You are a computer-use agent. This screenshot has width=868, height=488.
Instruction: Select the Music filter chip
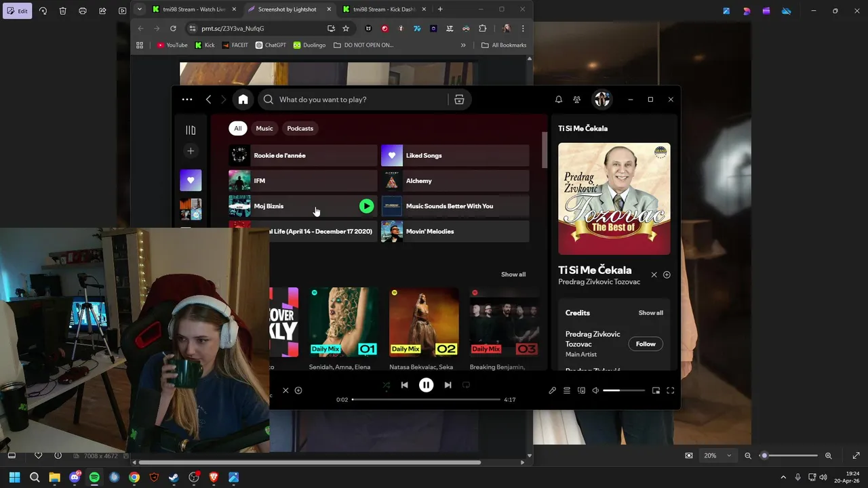[264, 128]
